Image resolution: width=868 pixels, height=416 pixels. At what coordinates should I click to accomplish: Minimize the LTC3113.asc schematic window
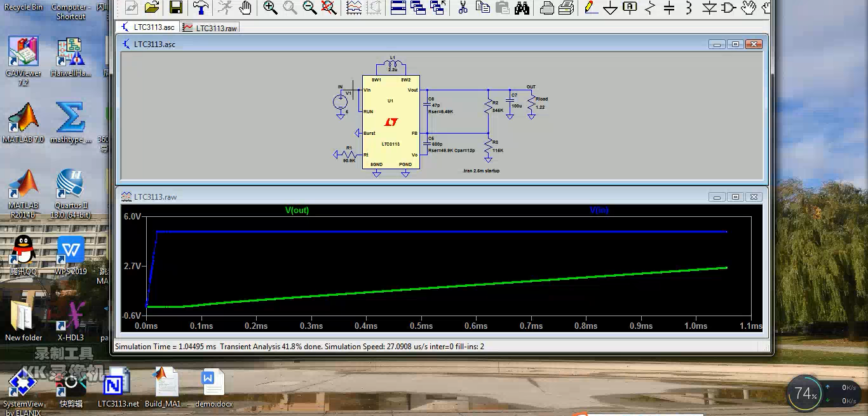pos(717,45)
